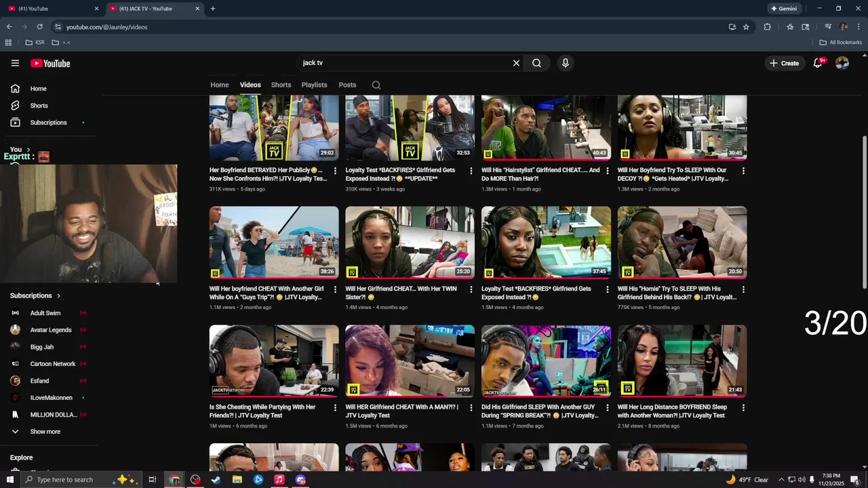
Task: Play the 'Spring Break' video thumbnail
Action: [x=546, y=361]
